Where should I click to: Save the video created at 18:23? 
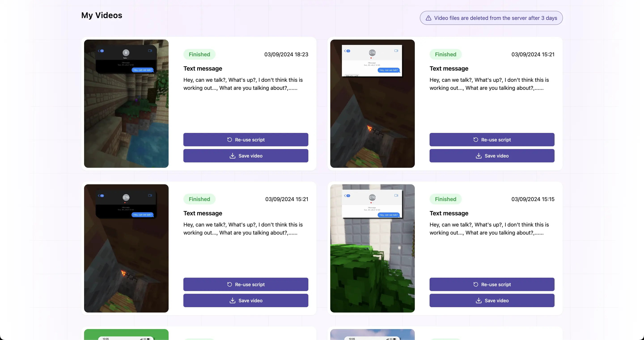pos(246,156)
